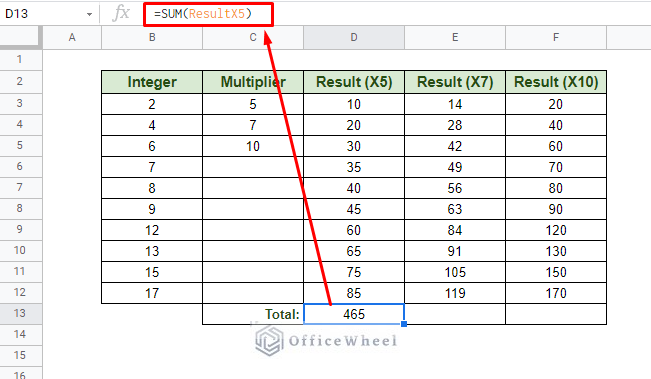The image size is (651, 379).
Task: Select Integer cell with value 13
Action: (x=152, y=251)
